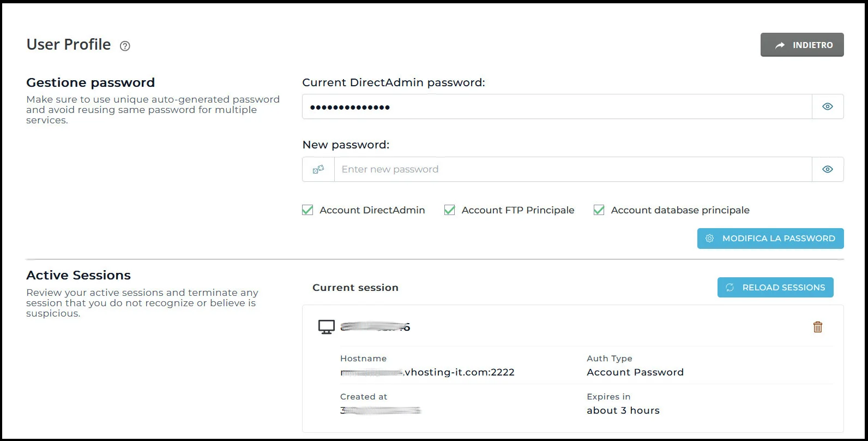Viewport: 868px width, 441px height.
Task: Generate a random new password
Action: click(318, 169)
